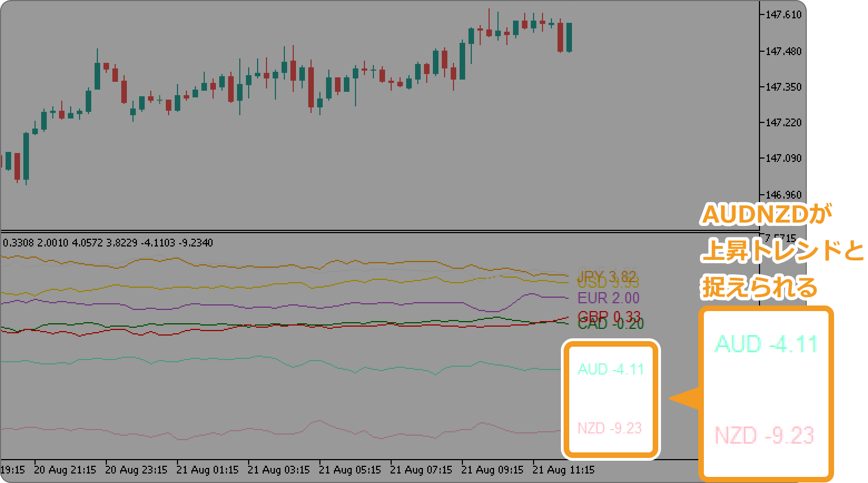The image size is (868, 483).
Task: Click the 147.090 price level on axis
Action: tap(783, 159)
